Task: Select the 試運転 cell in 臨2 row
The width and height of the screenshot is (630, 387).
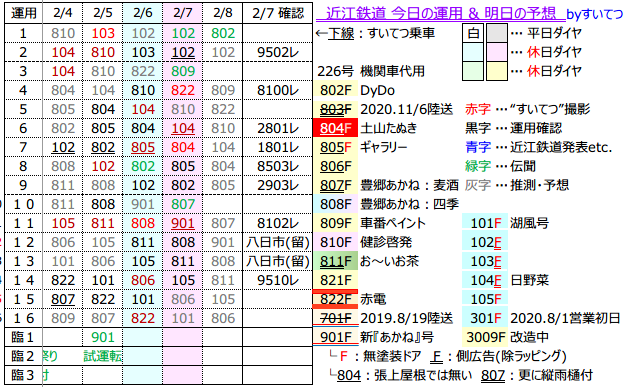Action: coord(103,356)
